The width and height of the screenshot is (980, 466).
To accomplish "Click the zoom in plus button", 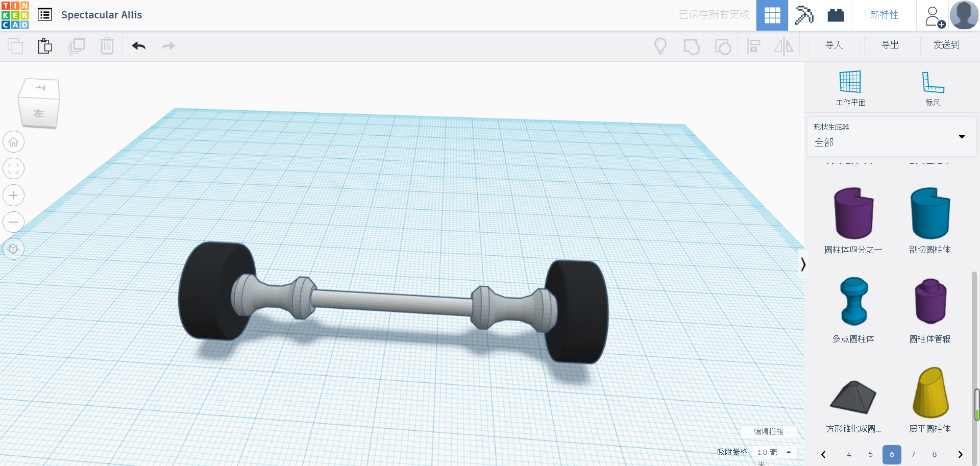I will 13,195.
